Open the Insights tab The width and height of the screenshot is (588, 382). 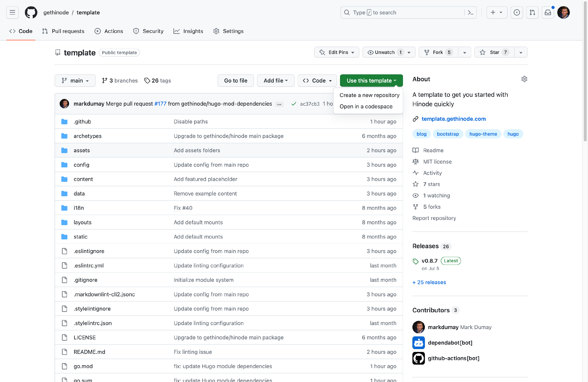pos(188,31)
